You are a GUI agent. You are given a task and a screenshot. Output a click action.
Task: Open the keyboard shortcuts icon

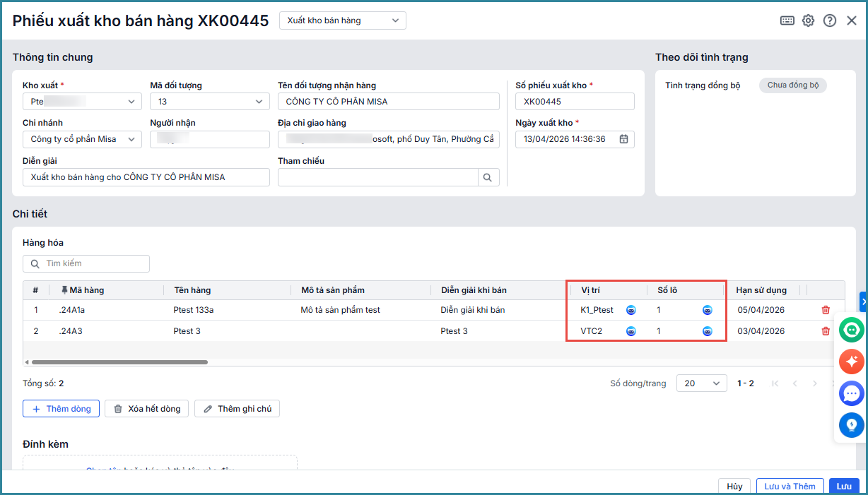click(x=787, y=20)
